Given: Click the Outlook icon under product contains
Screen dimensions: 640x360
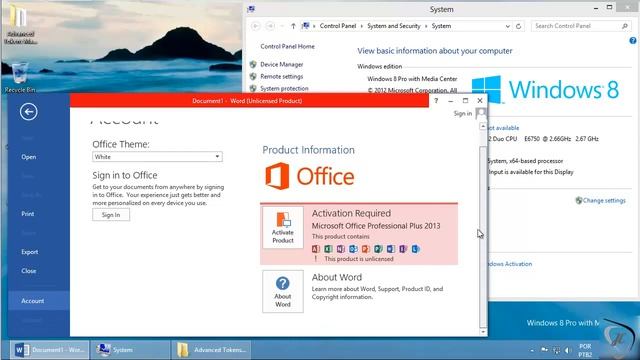Looking at the screenshot, I should 353,249.
